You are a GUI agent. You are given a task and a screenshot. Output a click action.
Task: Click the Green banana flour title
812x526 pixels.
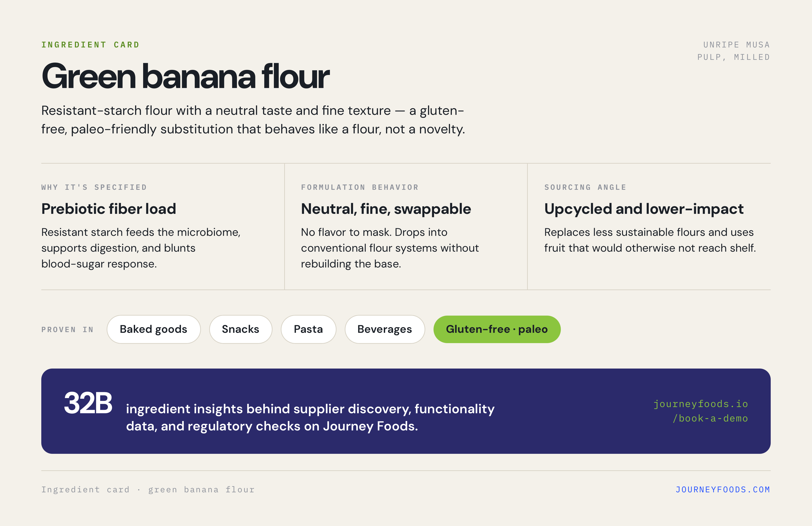click(185, 76)
